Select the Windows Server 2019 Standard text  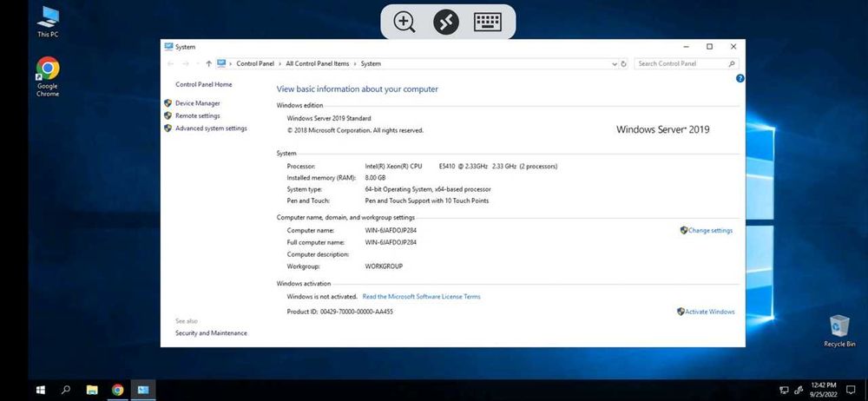[x=329, y=118]
